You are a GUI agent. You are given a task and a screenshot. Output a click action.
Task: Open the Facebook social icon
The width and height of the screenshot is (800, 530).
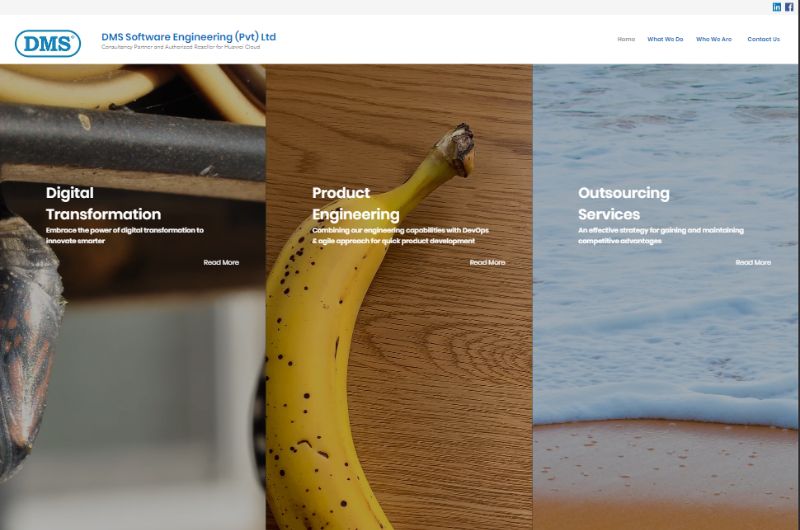pos(789,7)
